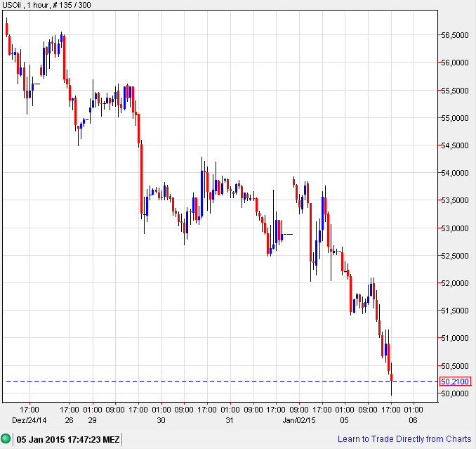
Task: Click the date label 29 on time axis
Action: tap(92, 420)
